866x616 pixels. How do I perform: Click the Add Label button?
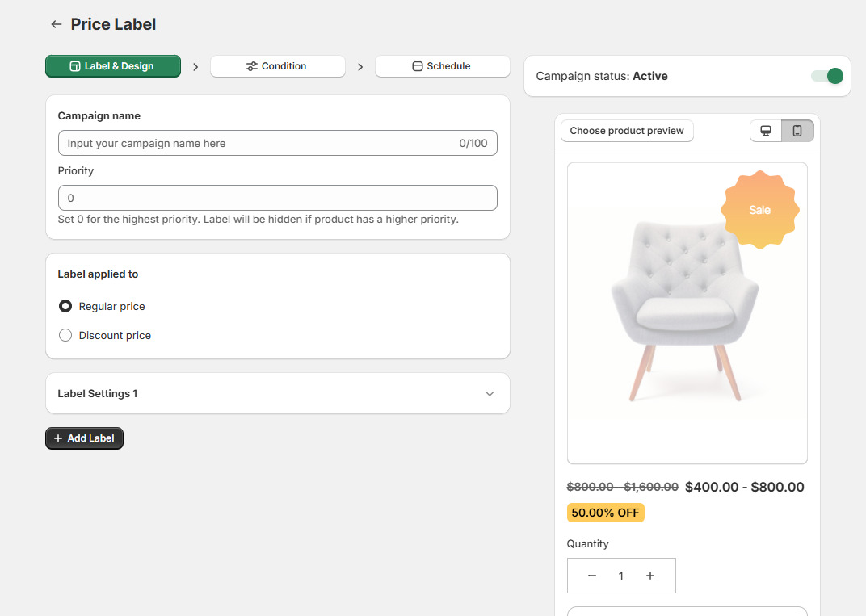85,438
